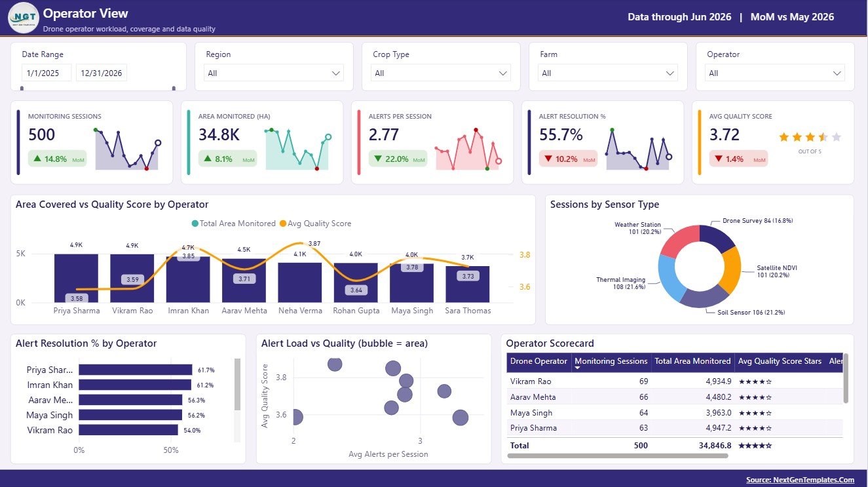Click the rightmost bubble in Alert Load chart
Viewport: 868px width, 487px height.
point(461,418)
